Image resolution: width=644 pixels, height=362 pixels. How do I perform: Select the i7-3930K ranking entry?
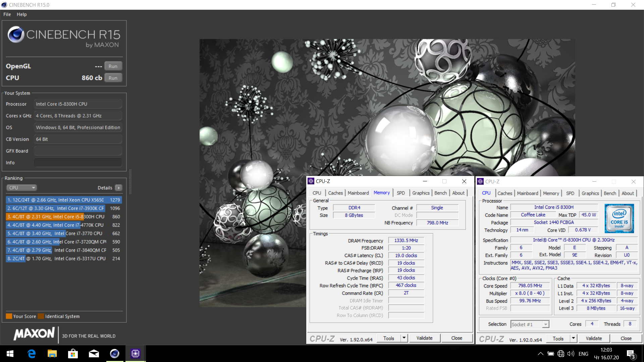[x=64, y=208]
